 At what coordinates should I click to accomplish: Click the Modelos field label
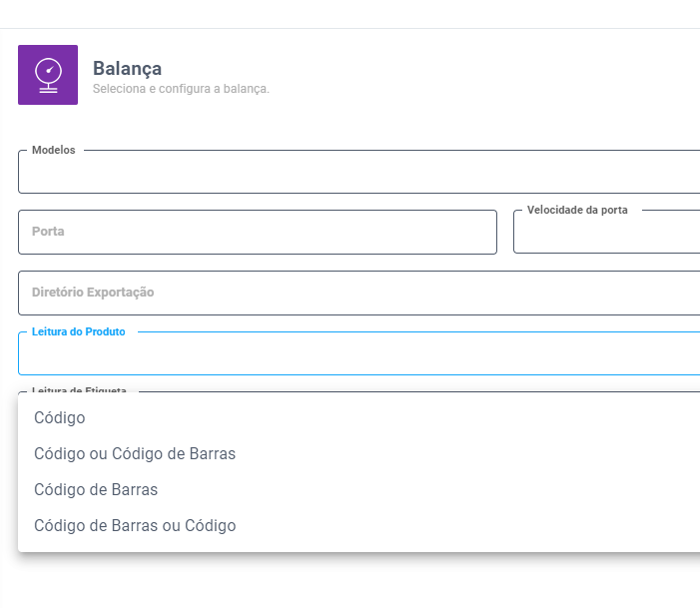pos(54,150)
